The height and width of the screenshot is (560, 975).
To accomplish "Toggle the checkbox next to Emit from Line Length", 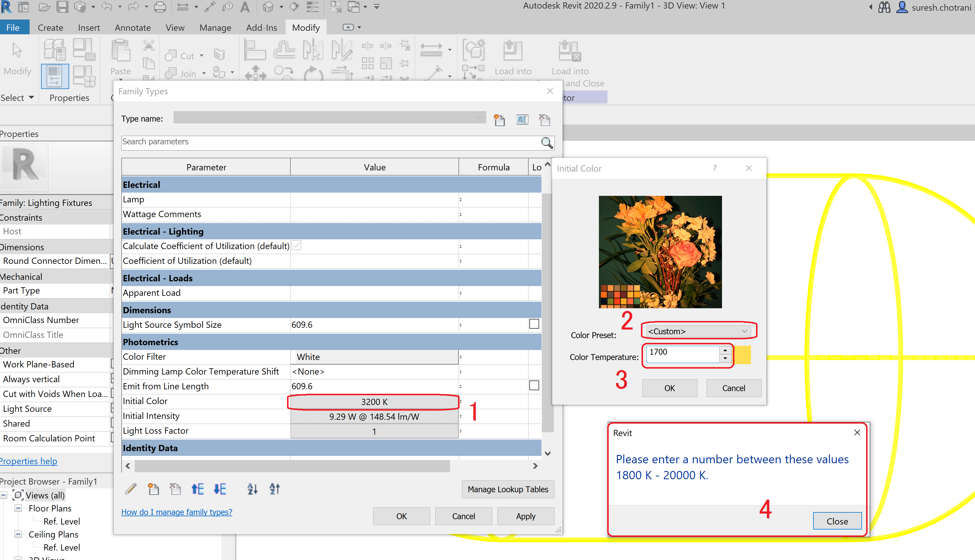I will pyautogui.click(x=534, y=385).
